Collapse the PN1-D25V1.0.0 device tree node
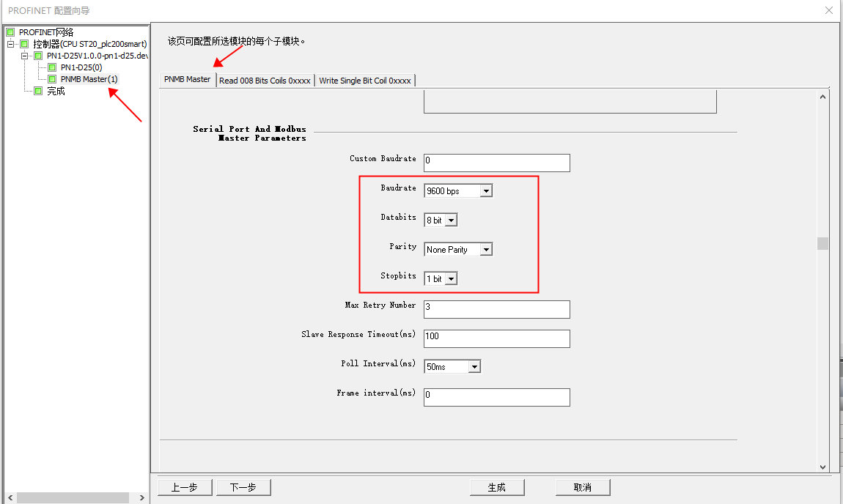 coord(25,56)
